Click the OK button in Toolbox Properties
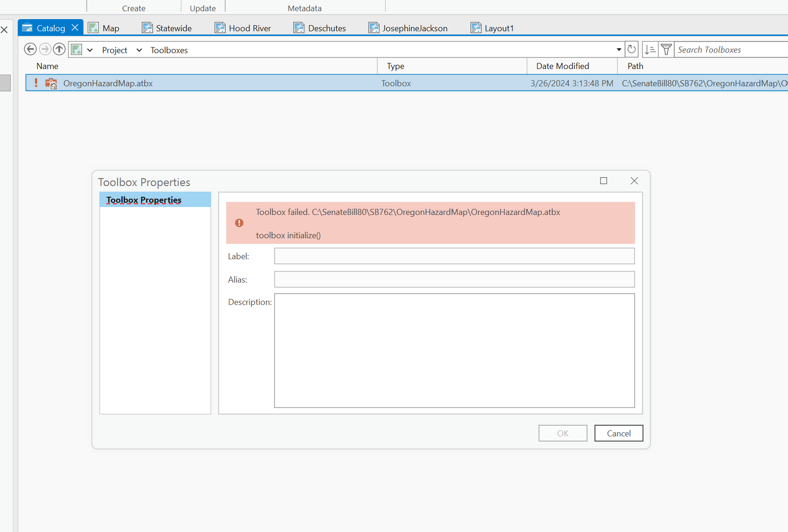This screenshot has height=532, width=788. (563, 433)
